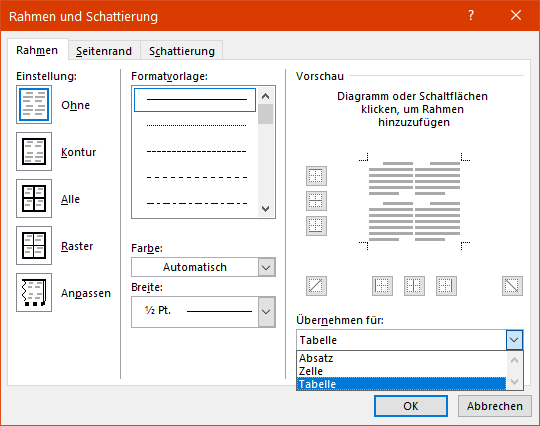Open the Schattierung tab
Screen dimensions: 540x426
[182, 51]
